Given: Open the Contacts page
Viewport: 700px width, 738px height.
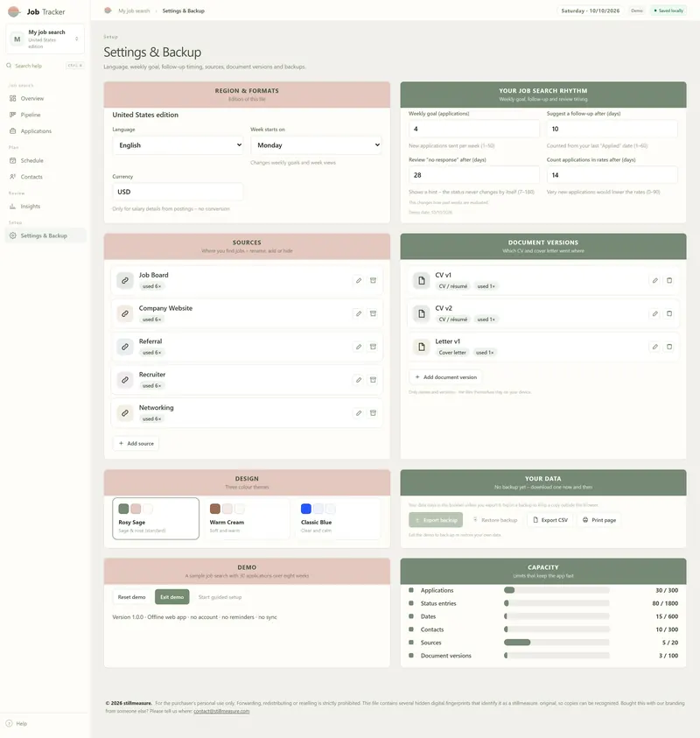Looking at the screenshot, I should (45, 177).
